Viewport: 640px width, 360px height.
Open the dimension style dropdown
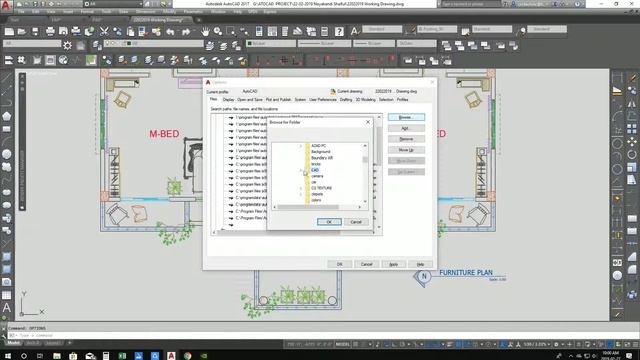437,29
